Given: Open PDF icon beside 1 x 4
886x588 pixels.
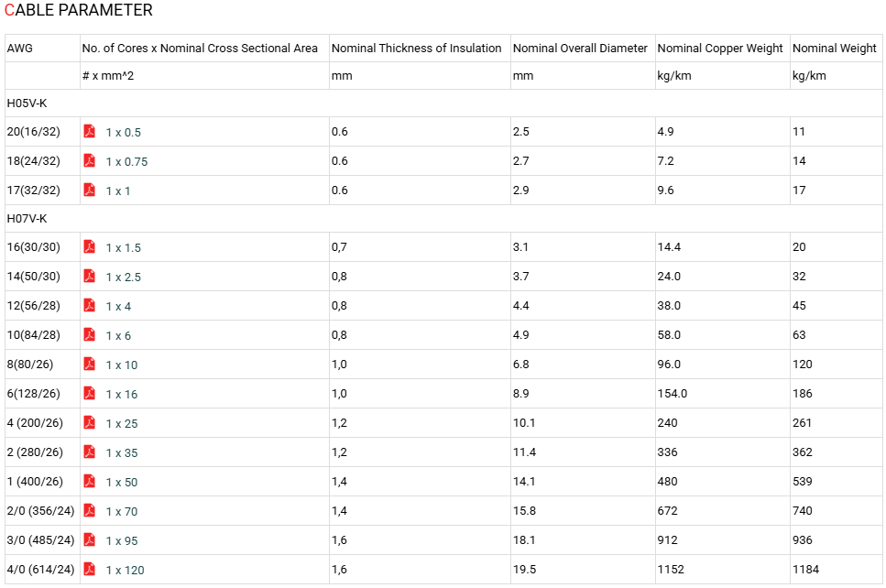Looking at the screenshot, I should (89, 305).
